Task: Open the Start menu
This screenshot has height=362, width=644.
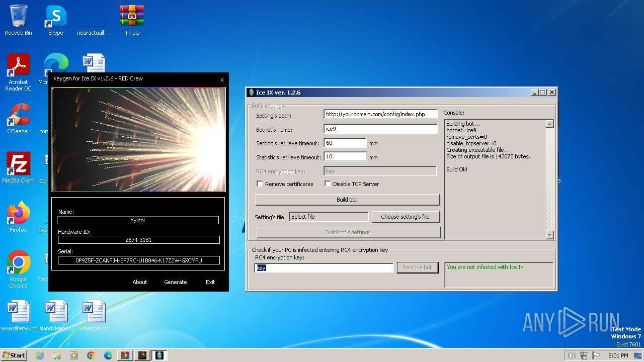Action: coord(14,355)
